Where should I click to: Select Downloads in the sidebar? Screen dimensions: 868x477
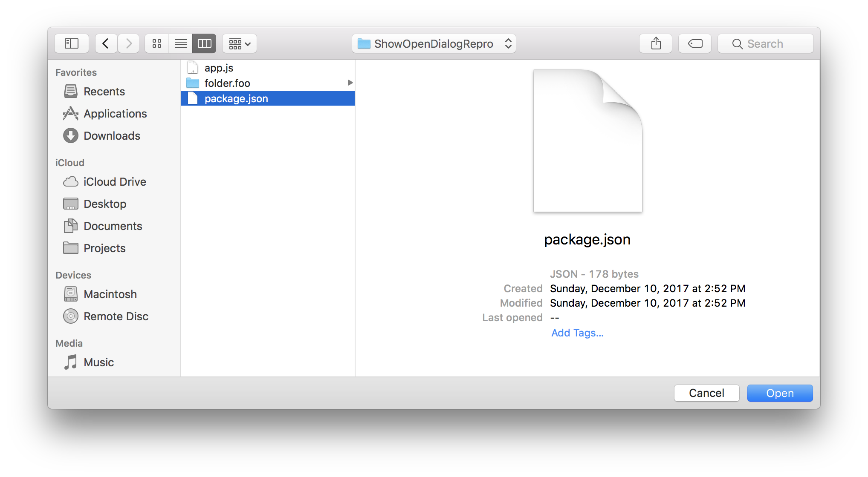pyautogui.click(x=112, y=135)
